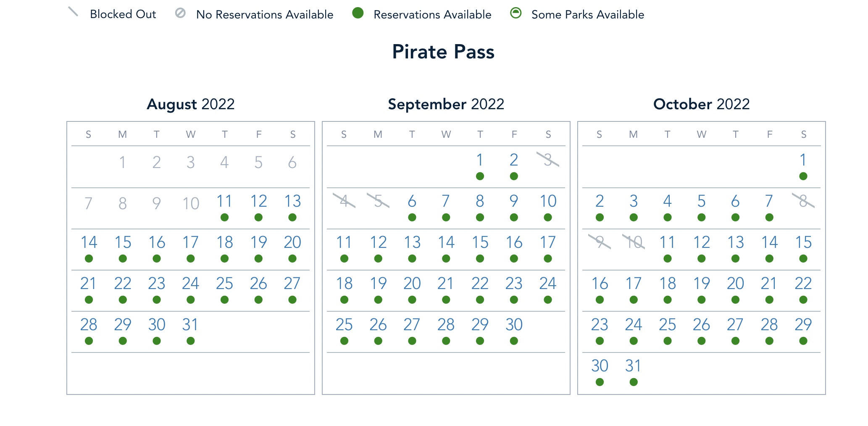Viewport: 868px width, 426px height.
Task: Select September 15 on the calendar
Action: click(480, 242)
